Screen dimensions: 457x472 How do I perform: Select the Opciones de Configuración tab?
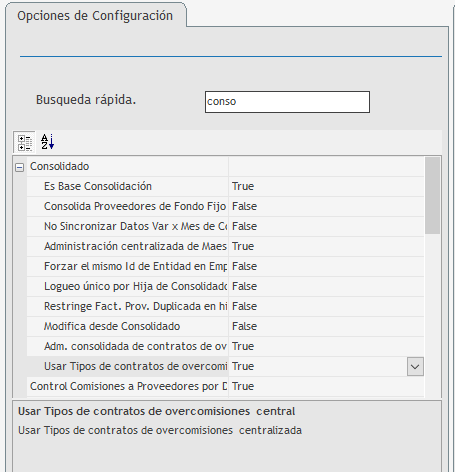coord(95,16)
